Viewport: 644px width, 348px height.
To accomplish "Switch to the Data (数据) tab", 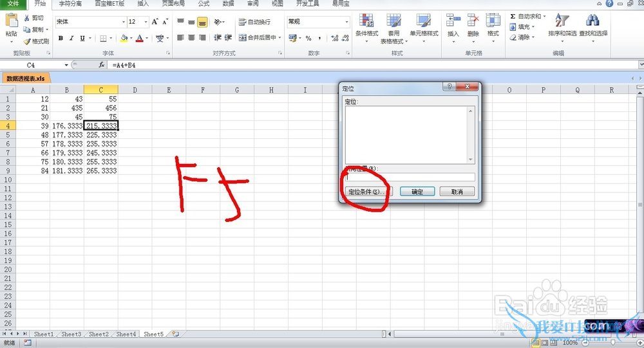I will point(228,4).
